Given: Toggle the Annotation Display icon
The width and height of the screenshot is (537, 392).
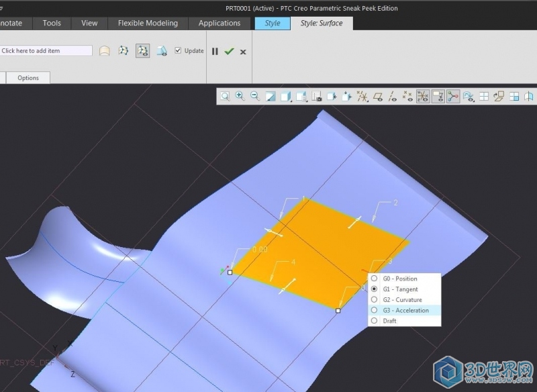Looking at the screenshot, I should (x=438, y=97).
